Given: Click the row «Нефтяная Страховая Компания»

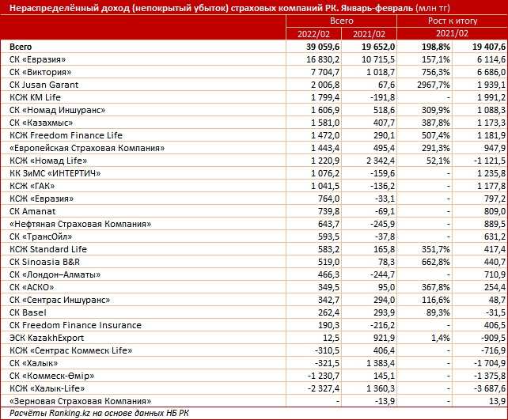Looking at the screenshot, I should pyautogui.click(x=81, y=224).
